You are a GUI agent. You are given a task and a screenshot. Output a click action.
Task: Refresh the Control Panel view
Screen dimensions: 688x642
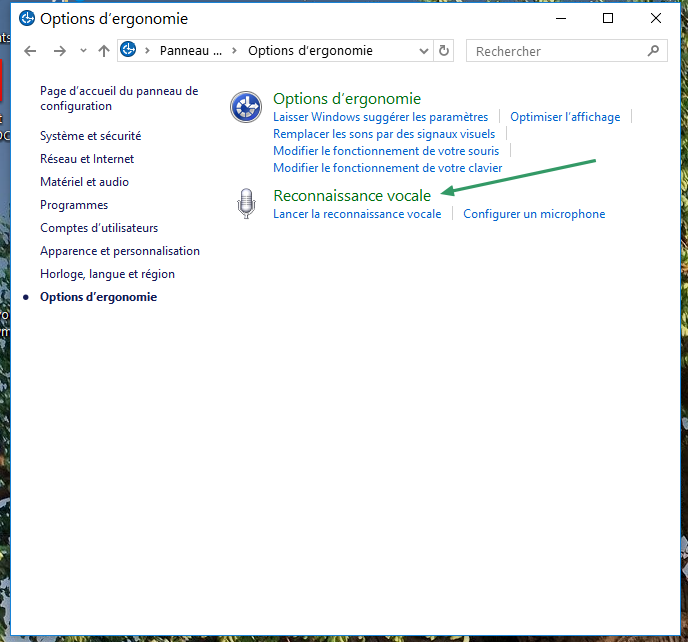tap(444, 51)
